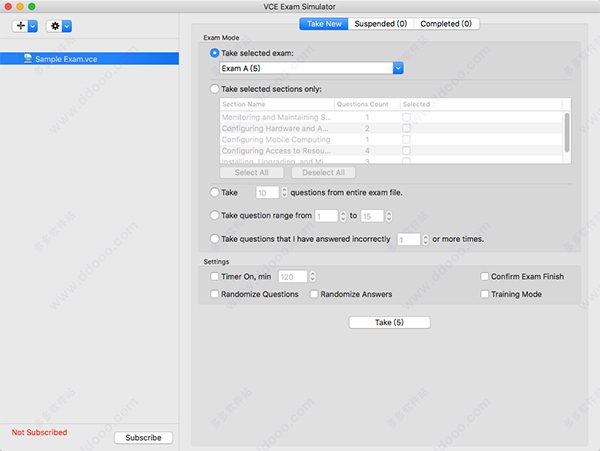Switch to the Take New tab
This screenshot has width=600, height=451.
click(324, 24)
